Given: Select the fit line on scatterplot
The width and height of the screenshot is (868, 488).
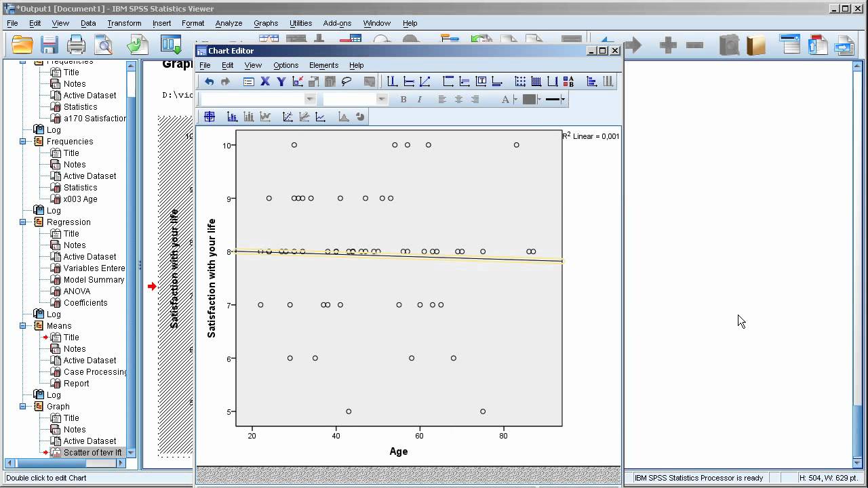Looking at the screenshot, I should click(400, 256).
